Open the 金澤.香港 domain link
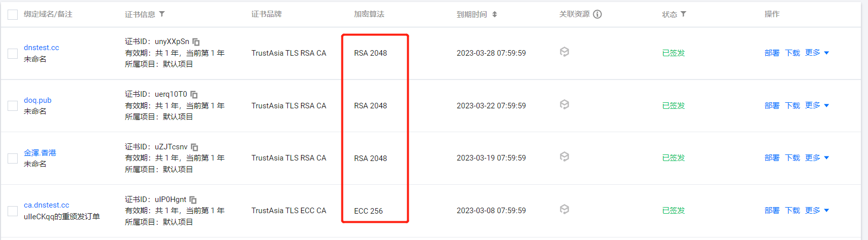 coord(40,152)
